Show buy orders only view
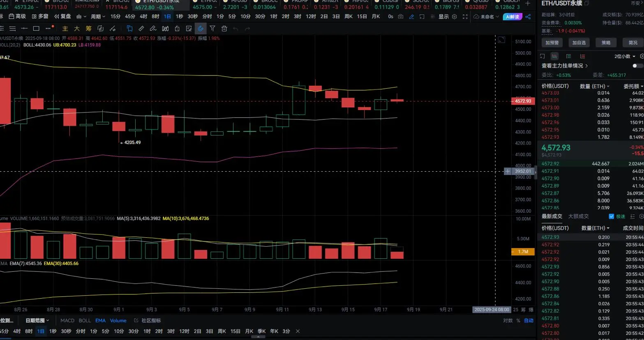Image resolution: width=644 pixels, height=340 pixels. pyautogui.click(x=568, y=56)
